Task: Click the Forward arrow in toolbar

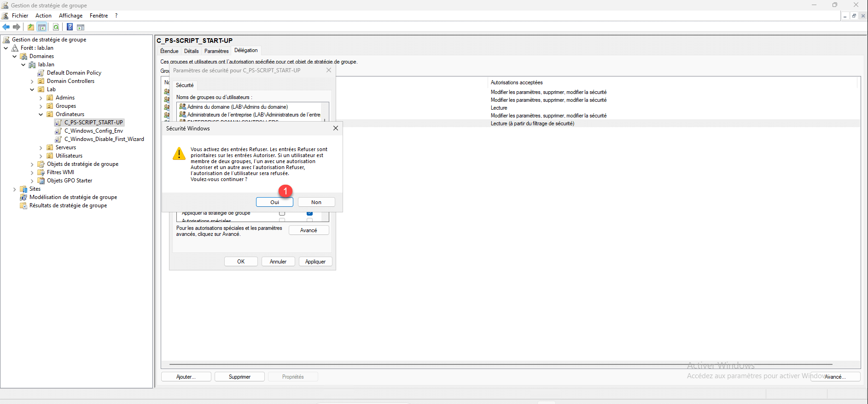Action: [17, 27]
